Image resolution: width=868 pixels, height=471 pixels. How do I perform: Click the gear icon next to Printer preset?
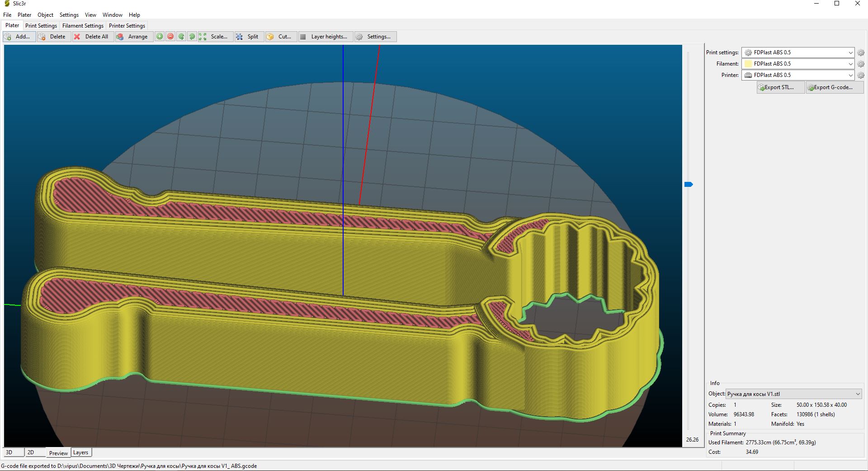861,75
